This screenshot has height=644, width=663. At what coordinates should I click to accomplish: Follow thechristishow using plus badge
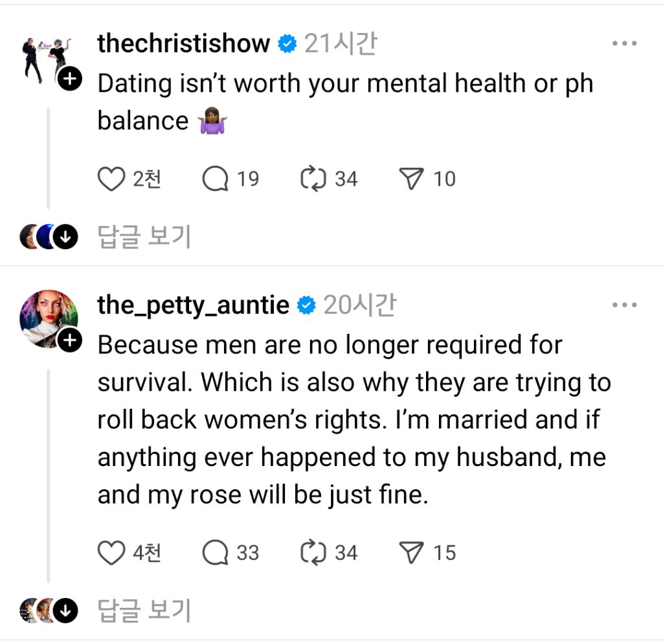click(71, 80)
